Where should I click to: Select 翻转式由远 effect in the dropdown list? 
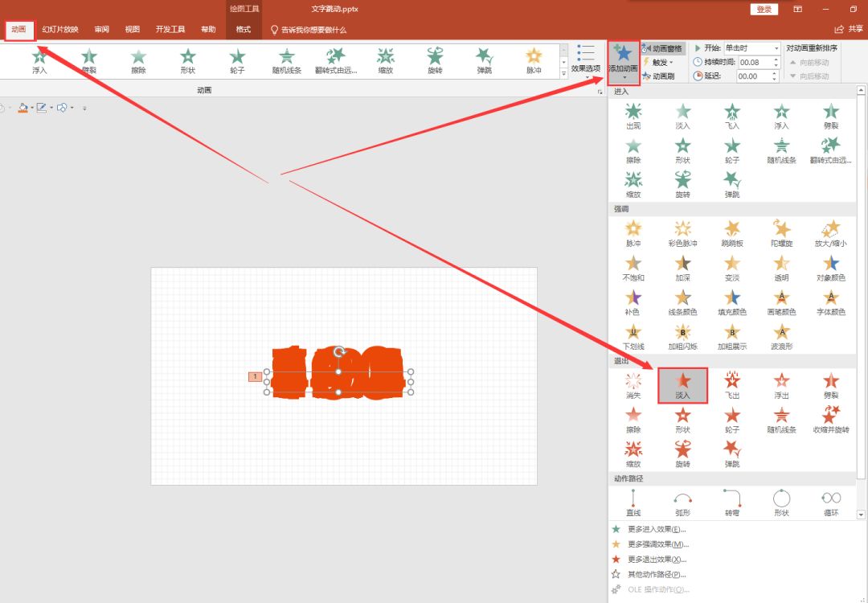(830, 151)
